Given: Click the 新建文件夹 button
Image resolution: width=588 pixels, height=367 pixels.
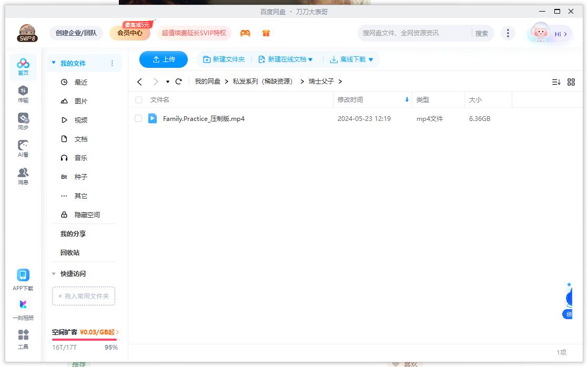Looking at the screenshot, I should pyautogui.click(x=224, y=59).
